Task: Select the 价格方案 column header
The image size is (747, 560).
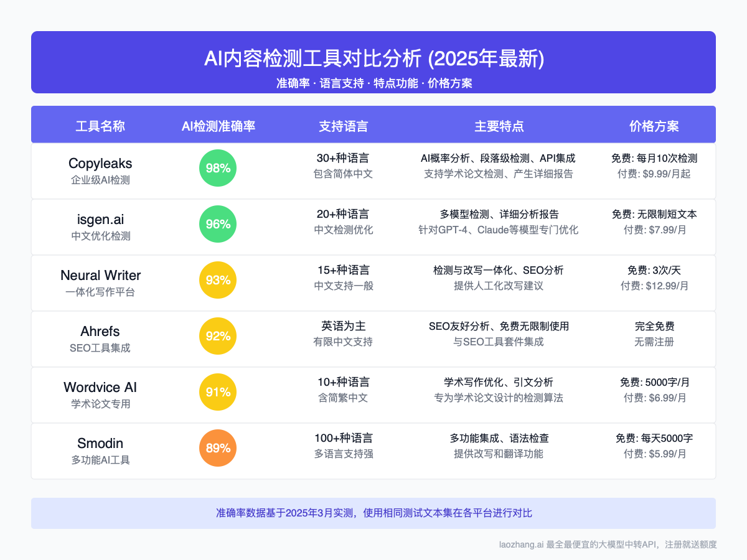Action: [x=654, y=126]
